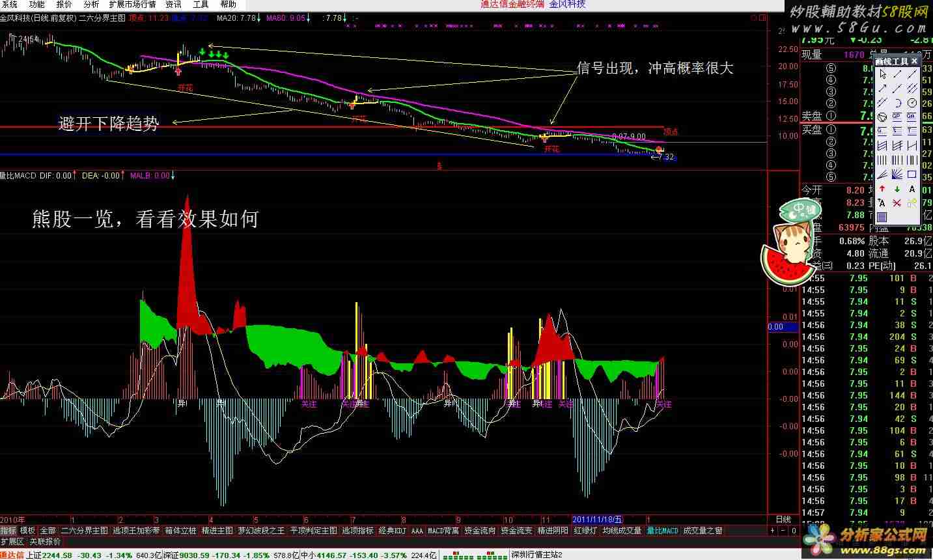Screen dimensions: 933x560
Task: Switch to the 指标 tab
Action: point(8,531)
